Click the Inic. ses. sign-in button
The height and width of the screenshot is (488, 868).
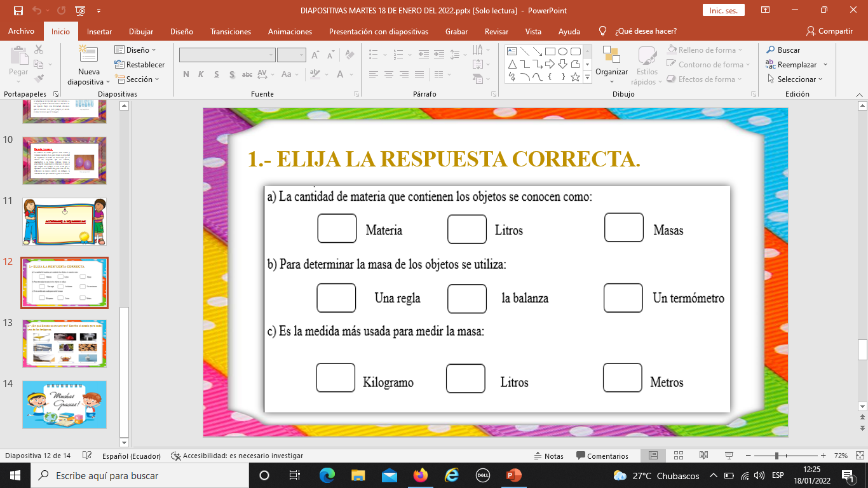tap(723, 10)
